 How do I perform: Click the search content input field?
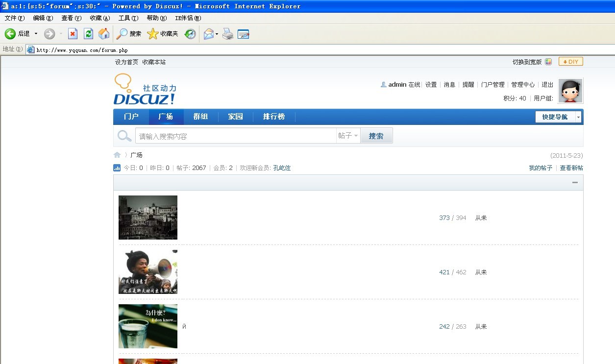click(236, 136)
